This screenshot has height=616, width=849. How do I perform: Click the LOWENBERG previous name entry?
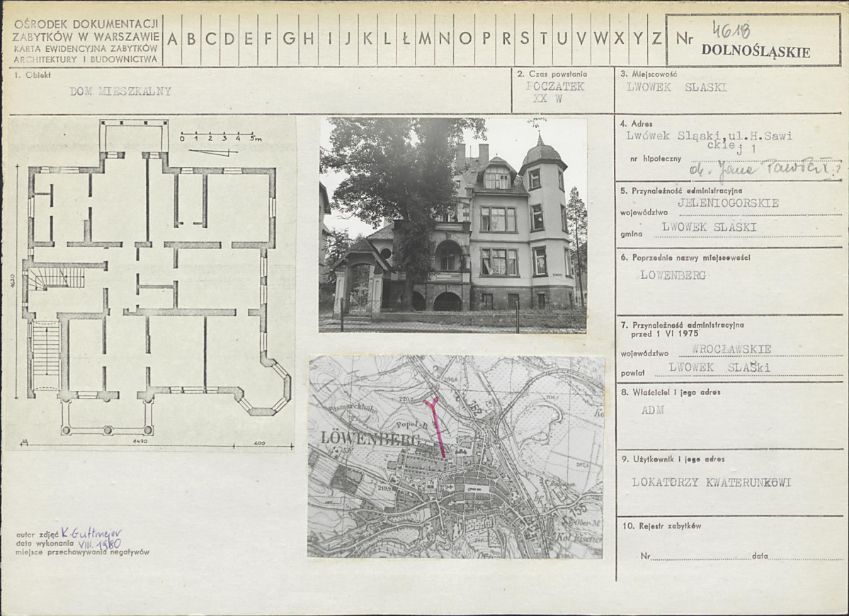click(673, 275)
